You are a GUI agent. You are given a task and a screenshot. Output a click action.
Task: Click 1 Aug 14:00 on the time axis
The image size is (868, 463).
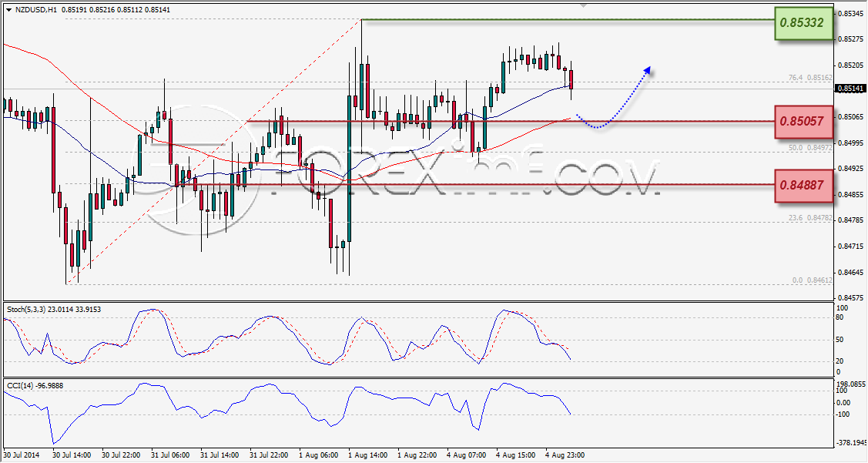[x=367, y=455]
